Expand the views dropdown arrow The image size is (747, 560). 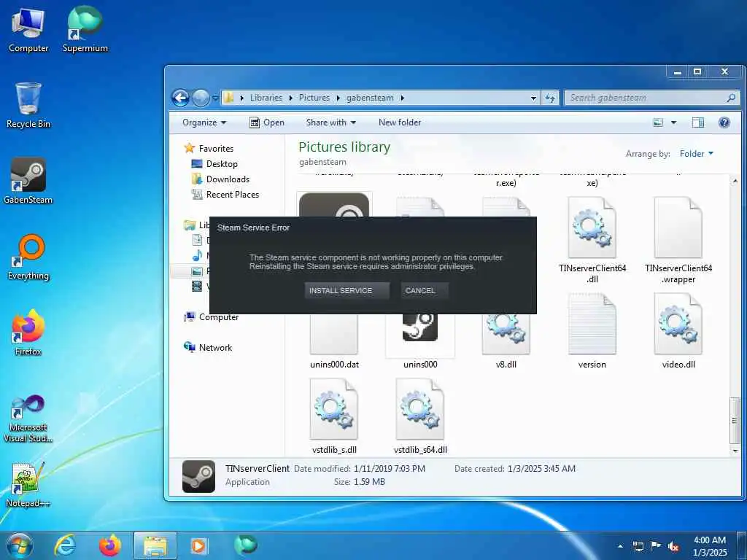(673, 122)
